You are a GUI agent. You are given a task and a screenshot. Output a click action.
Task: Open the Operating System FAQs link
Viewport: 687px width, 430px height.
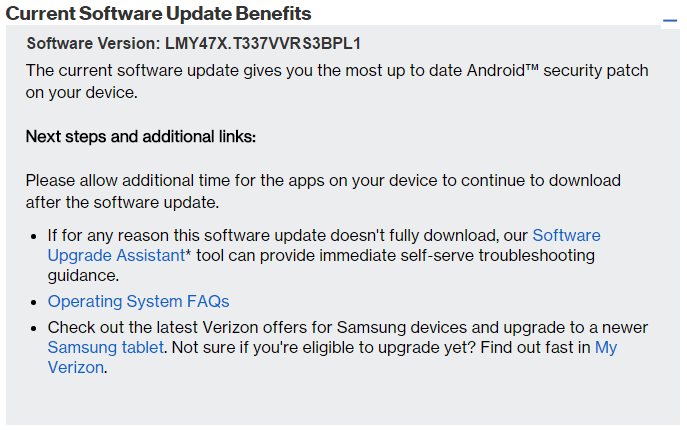pos(138,301)
